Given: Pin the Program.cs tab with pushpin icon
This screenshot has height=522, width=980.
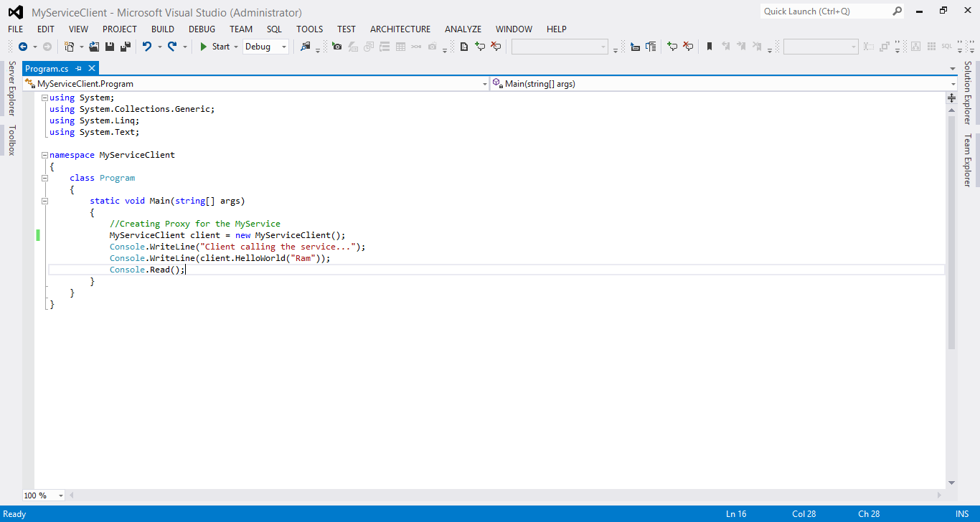Looking at the screenshot, I should tap(79, 68).
